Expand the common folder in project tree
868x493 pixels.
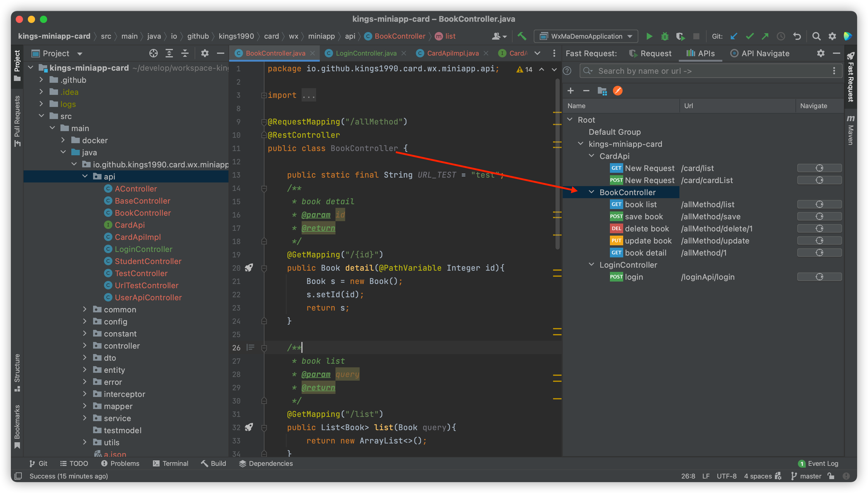click(x=85, y=309)
